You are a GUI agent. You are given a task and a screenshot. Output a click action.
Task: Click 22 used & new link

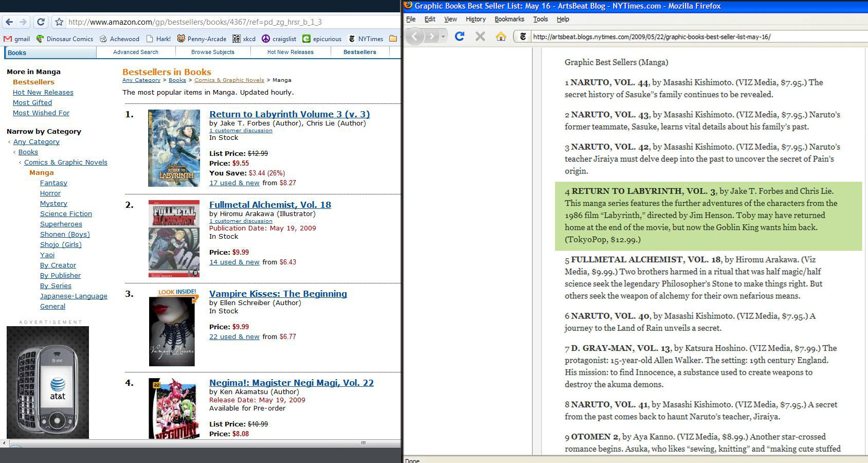234,336
